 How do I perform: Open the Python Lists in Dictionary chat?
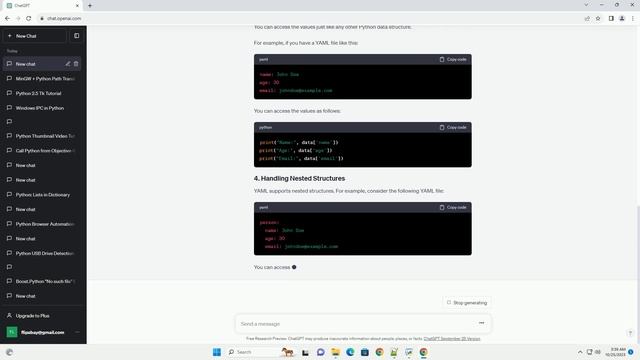42,195
